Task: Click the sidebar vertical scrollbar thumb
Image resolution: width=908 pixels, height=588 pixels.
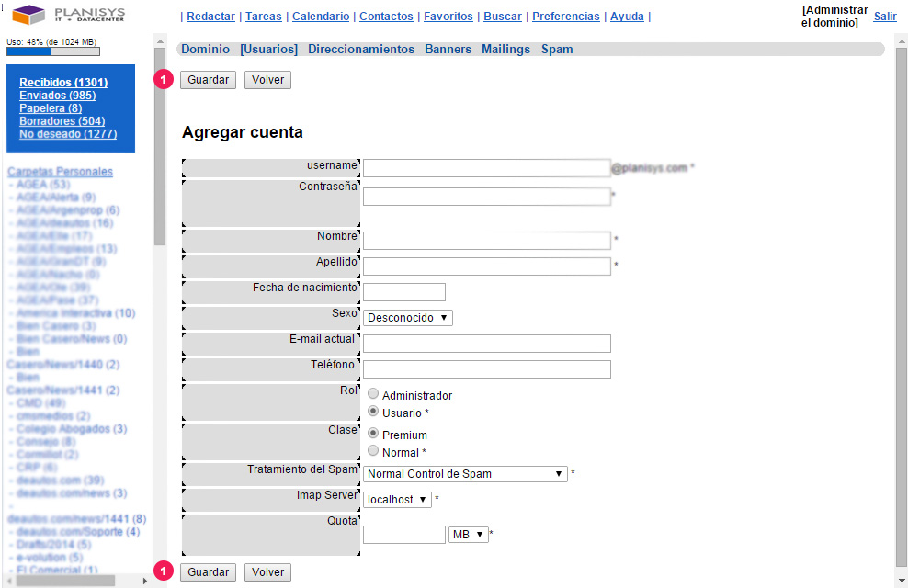Action: click(x=160, y=146)
